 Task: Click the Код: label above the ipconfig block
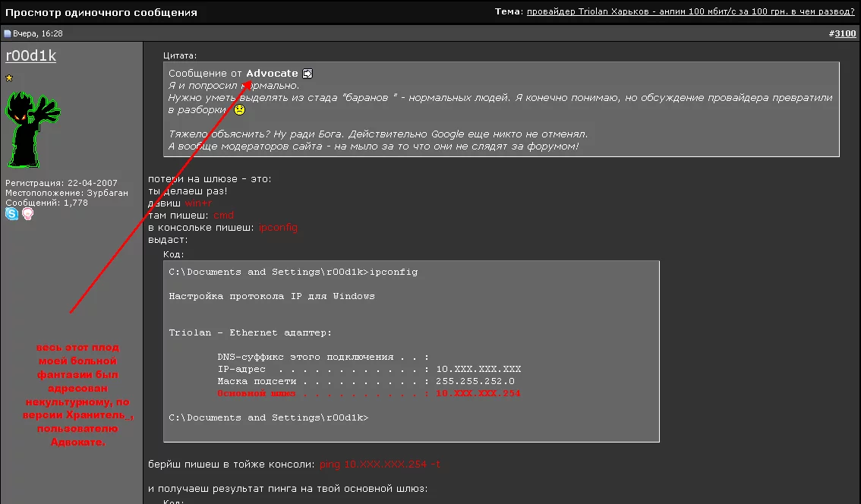click(174, 254)
